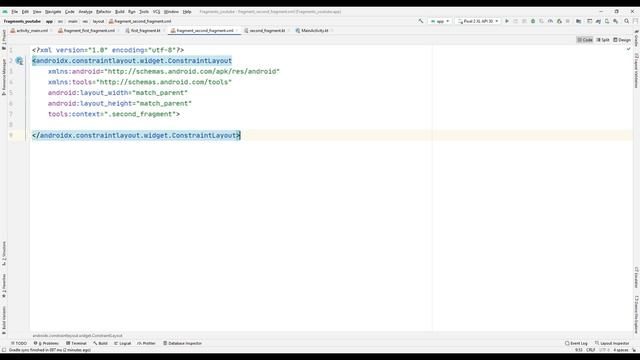Open the Profiler tool window
640x360 pixels.
tap(147, 343)
